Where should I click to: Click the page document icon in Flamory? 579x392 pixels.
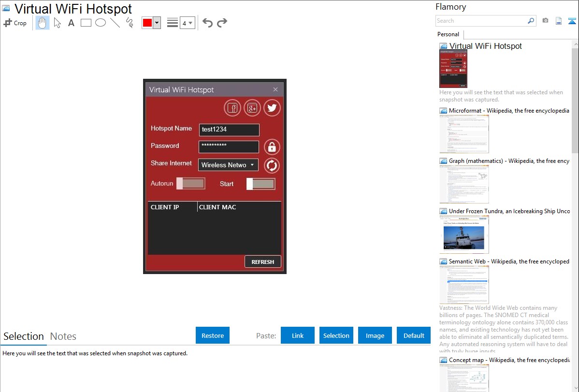(559, 21)
